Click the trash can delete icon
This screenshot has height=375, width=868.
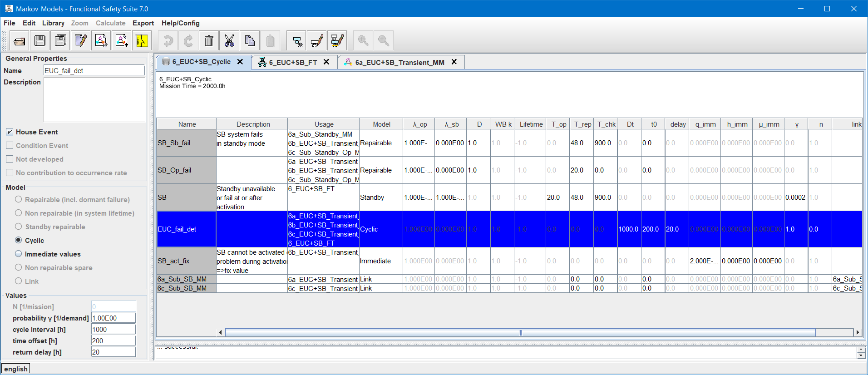(x=209, y=41)
